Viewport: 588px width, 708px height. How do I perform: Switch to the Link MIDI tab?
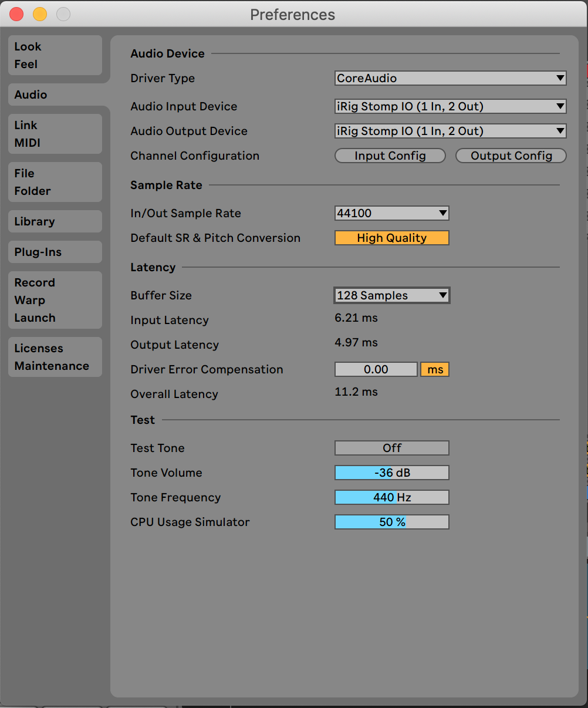[55, 134]
